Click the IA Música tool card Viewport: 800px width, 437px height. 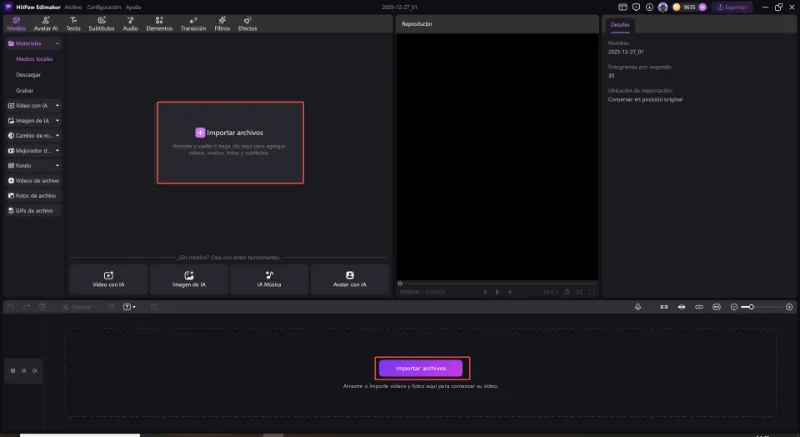pos(269,279)
